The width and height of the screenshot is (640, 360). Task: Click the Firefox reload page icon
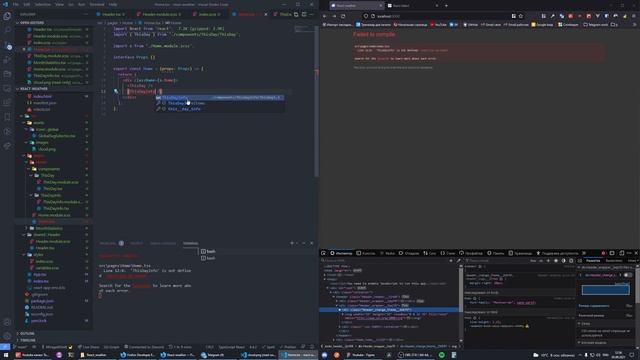[343, 16]
